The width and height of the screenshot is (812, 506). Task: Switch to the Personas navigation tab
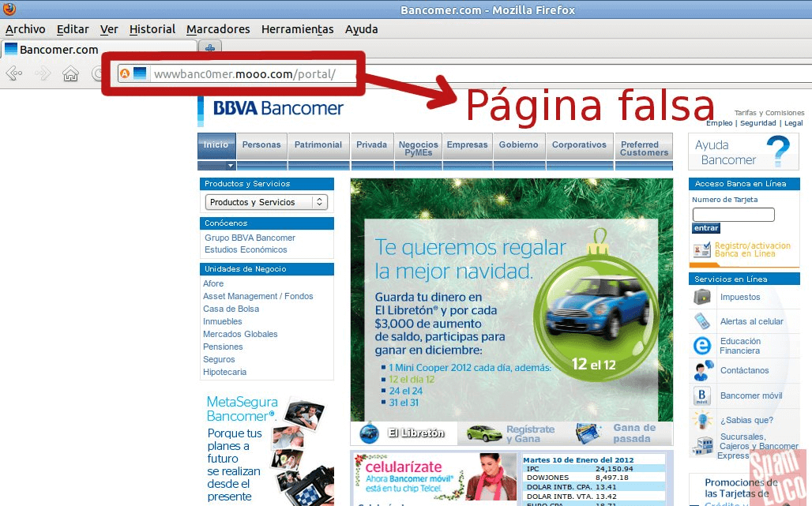coord(261,145)
